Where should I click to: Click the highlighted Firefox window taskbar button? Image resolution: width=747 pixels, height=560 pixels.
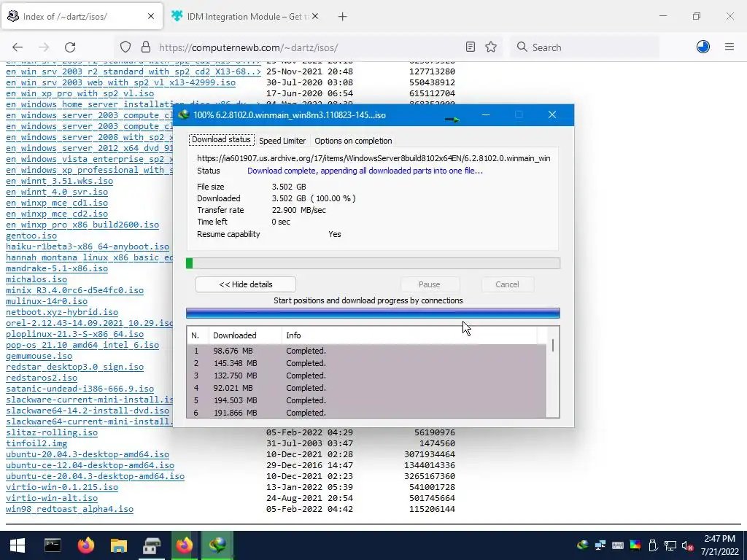click(185, 545)
